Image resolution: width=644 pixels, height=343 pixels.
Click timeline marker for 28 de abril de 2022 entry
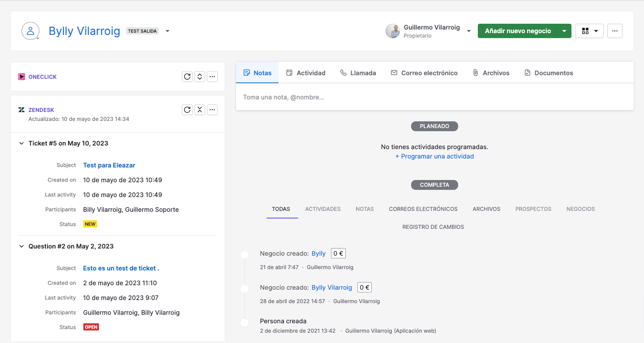(x=245, y=289)
